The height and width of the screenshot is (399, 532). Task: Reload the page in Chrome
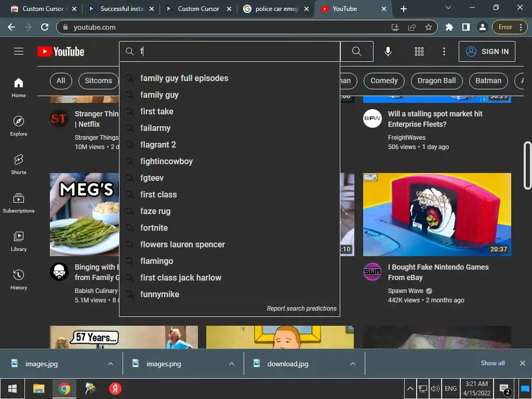45,27
